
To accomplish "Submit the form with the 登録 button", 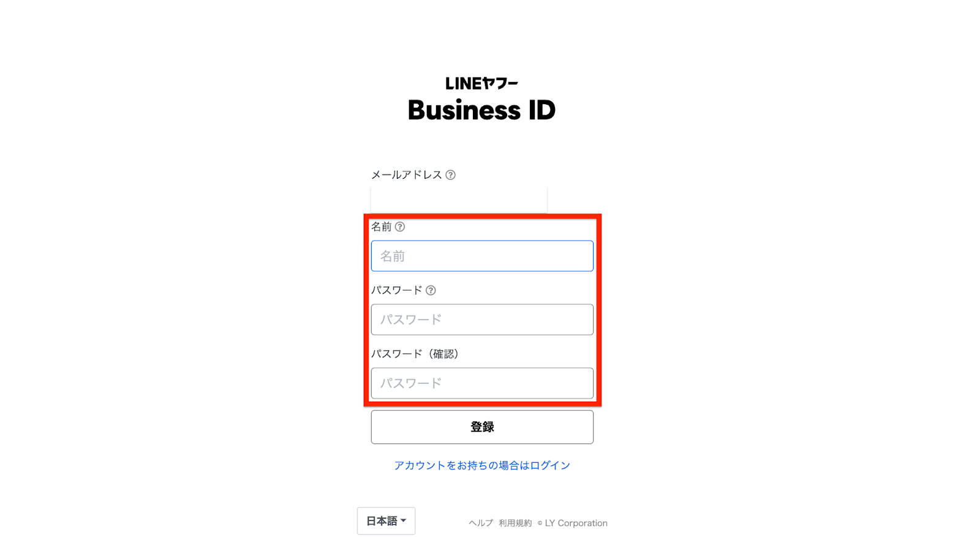I will 482,427.
